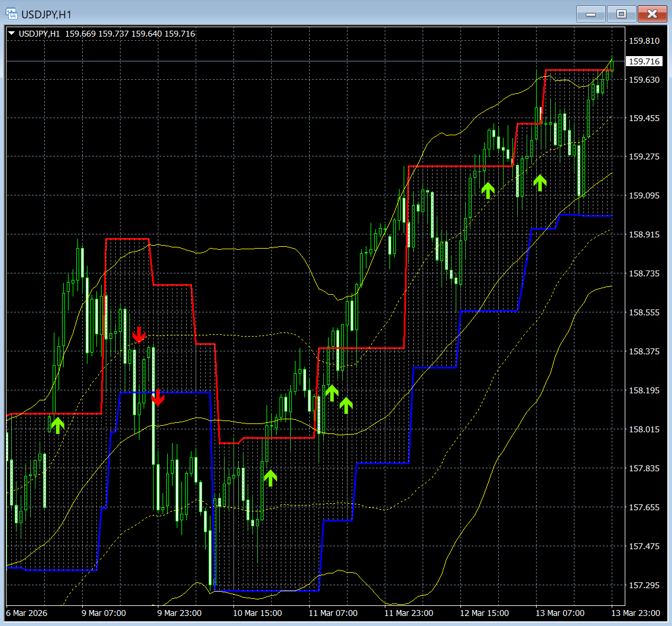Screen dimensions: 672x626
Task: Click the highlighted current price label 159.716
Action: (644, 61)
